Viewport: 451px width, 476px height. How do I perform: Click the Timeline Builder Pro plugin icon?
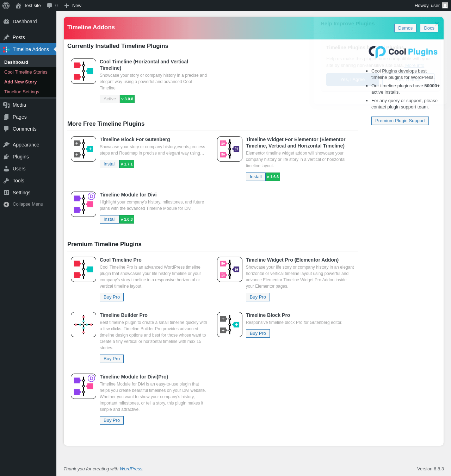coord(84,325)
